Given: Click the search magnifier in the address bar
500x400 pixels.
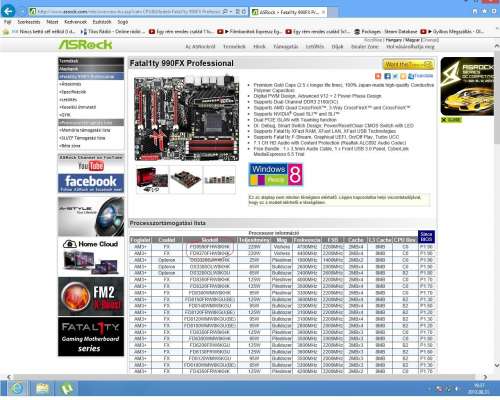Looking at the screenshot, I should [x=225, y=12].
